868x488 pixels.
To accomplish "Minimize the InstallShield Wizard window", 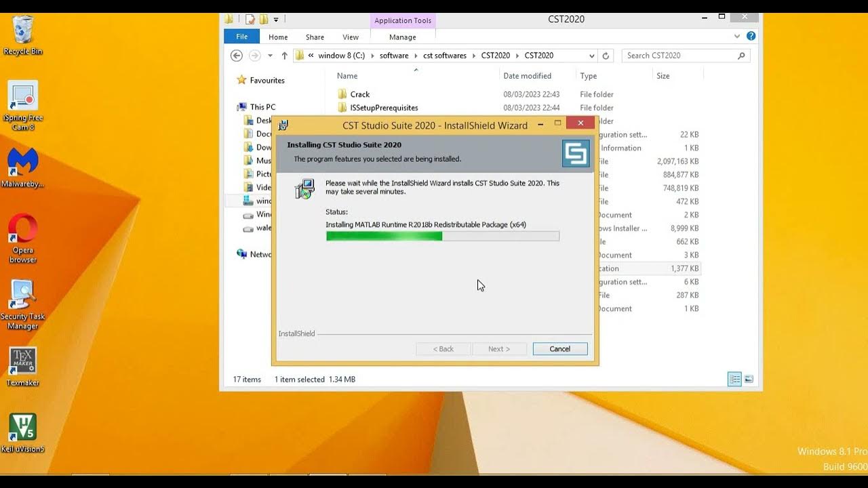I will pos(540,125).
